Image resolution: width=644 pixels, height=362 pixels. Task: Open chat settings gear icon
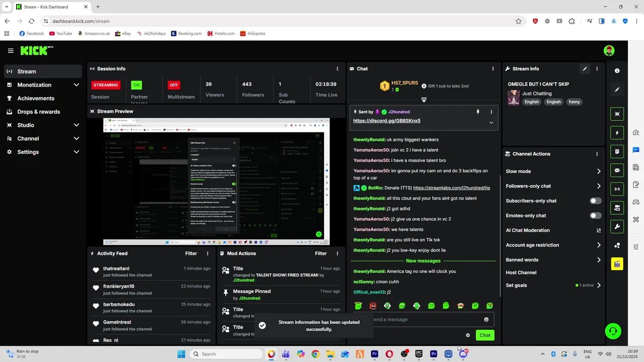click(x=468, y=335)
